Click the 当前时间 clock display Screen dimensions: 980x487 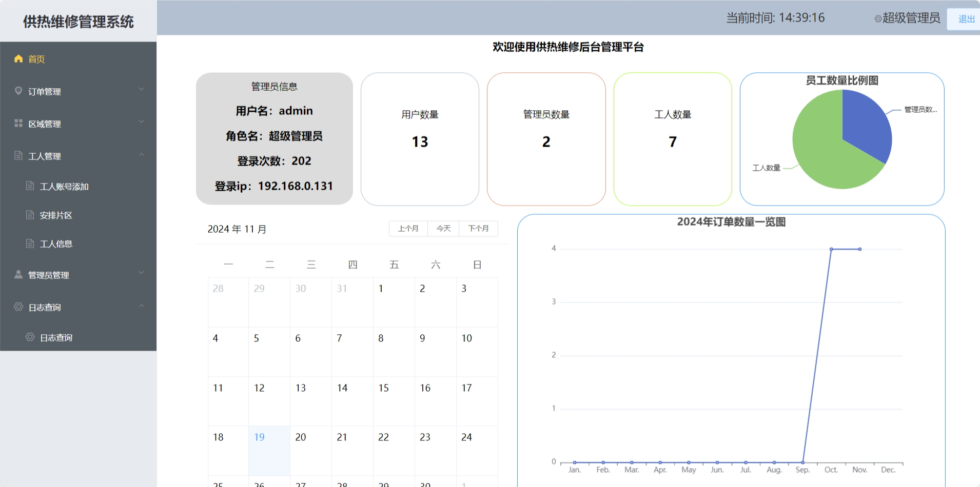pos(775,18)
